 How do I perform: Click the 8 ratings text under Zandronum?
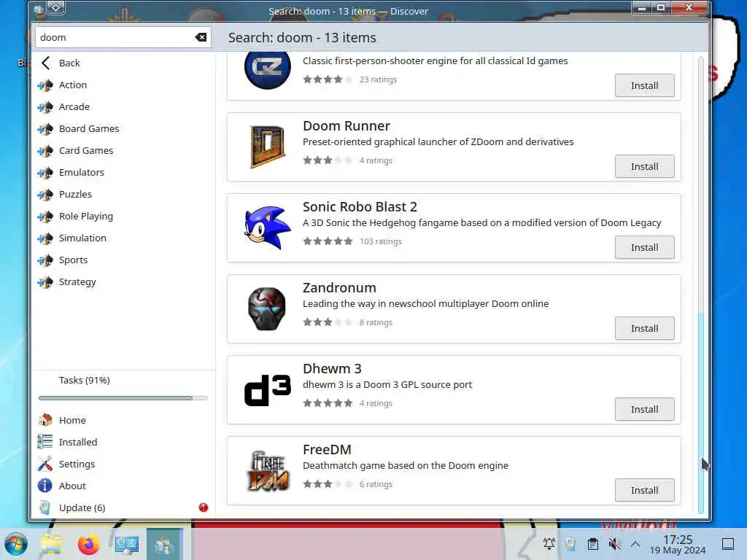[376, 322]
